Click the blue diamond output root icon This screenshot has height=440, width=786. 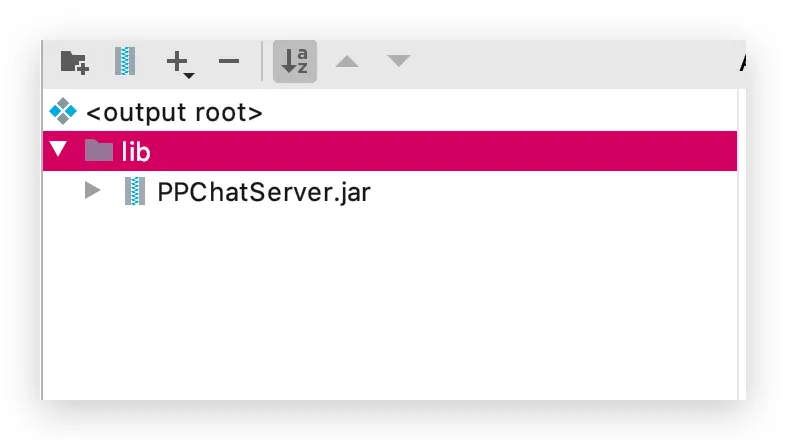coord(63,111)
